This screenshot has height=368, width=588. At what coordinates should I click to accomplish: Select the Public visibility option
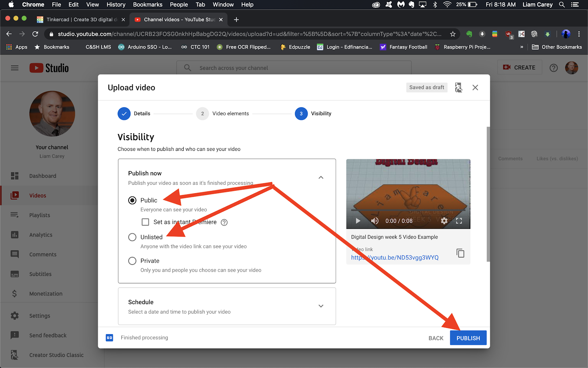(x=132, y=200)
